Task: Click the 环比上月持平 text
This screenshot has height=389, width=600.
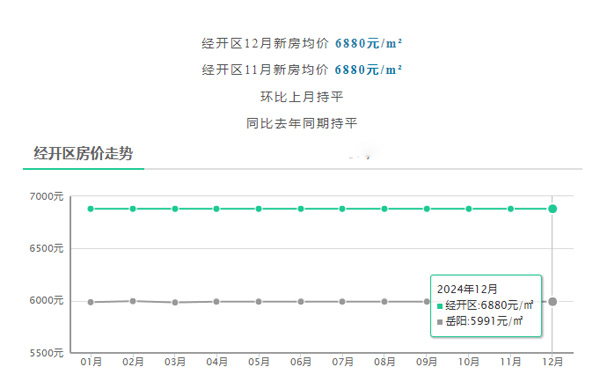Action: click(302, 97)
